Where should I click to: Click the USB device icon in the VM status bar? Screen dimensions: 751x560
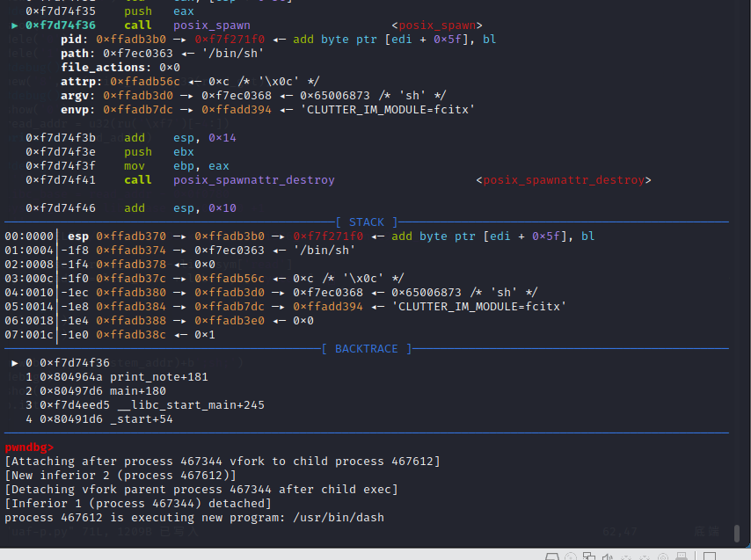pos(681,556)
